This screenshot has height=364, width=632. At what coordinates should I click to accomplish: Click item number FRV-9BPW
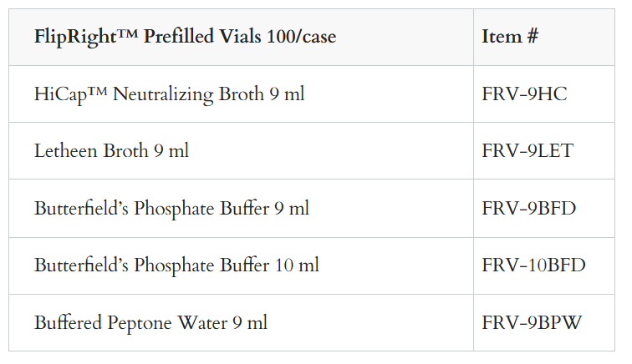(532, 322)
